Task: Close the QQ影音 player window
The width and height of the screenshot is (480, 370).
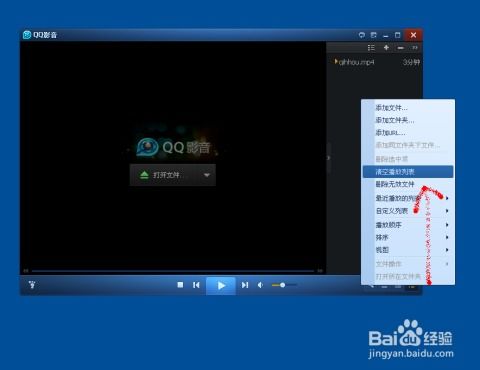Action: click(x=413, y=35)
